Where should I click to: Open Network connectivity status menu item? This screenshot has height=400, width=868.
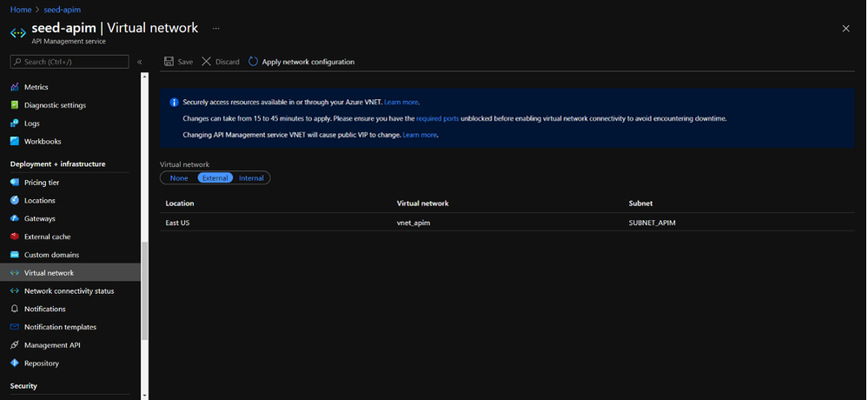click(x=70, y=290)
